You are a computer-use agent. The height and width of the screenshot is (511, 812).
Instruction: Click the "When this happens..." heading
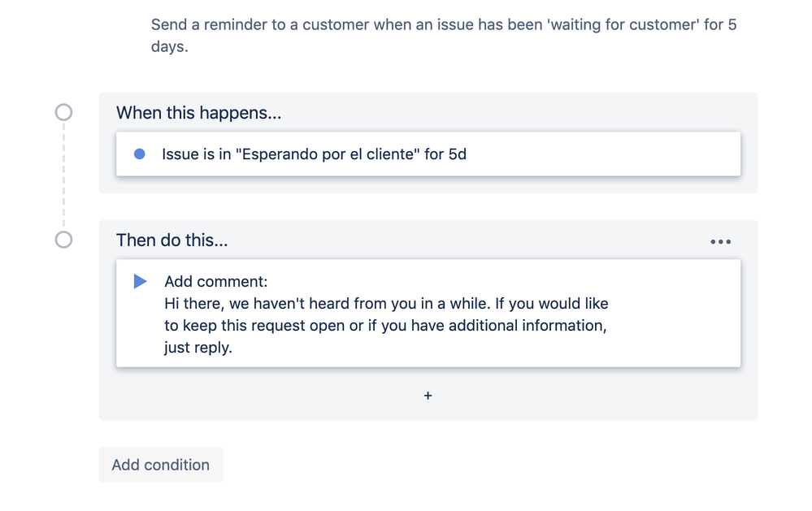pyautogui.click(x=199, y=113)
